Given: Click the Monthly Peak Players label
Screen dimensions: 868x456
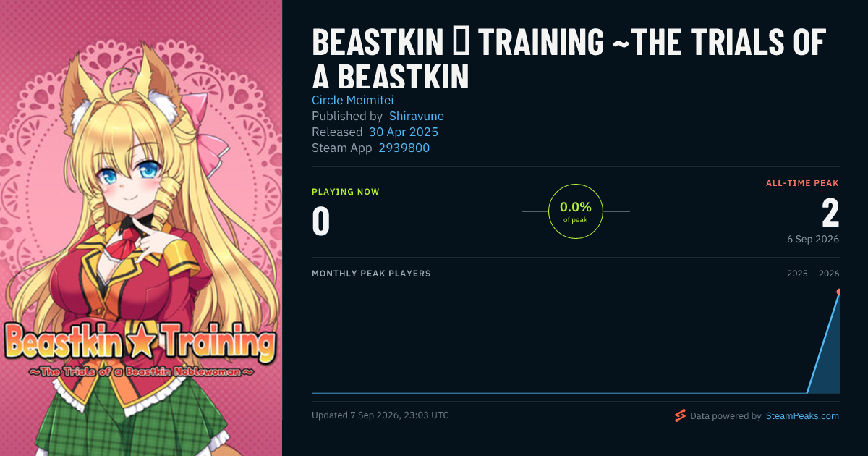Looking at the screenshot, I should coord(371,274).
